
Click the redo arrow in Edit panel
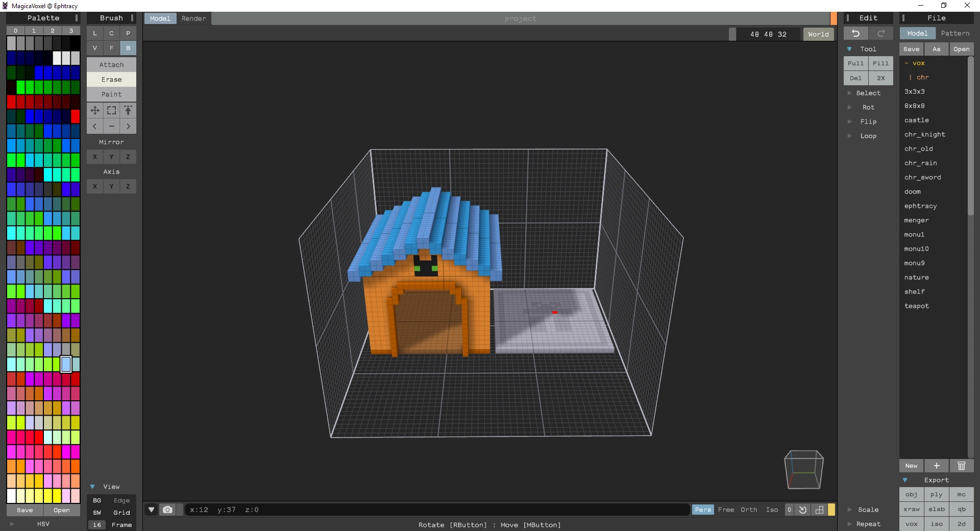pyautogui.click(x=880, y=34)
